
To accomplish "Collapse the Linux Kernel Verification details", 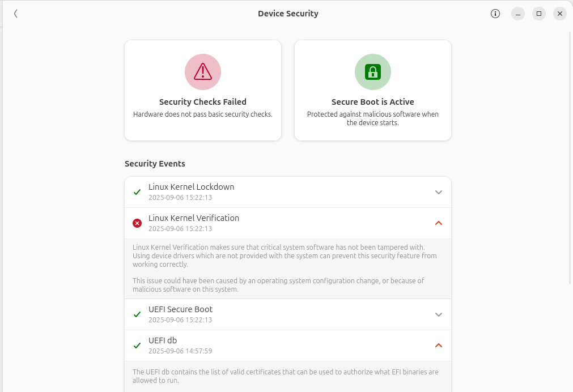I will (438, 223).
